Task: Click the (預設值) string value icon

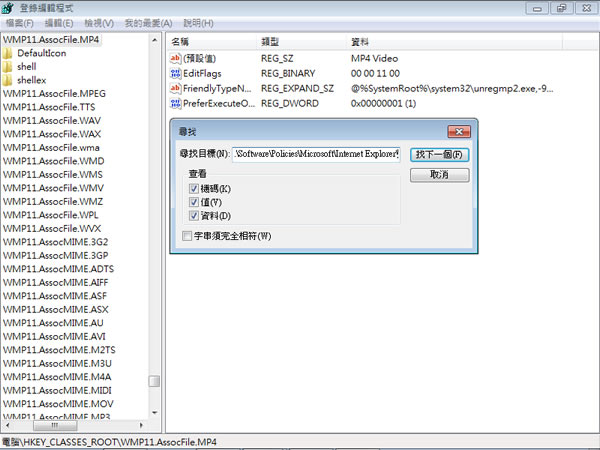Action: click(175, 58)
